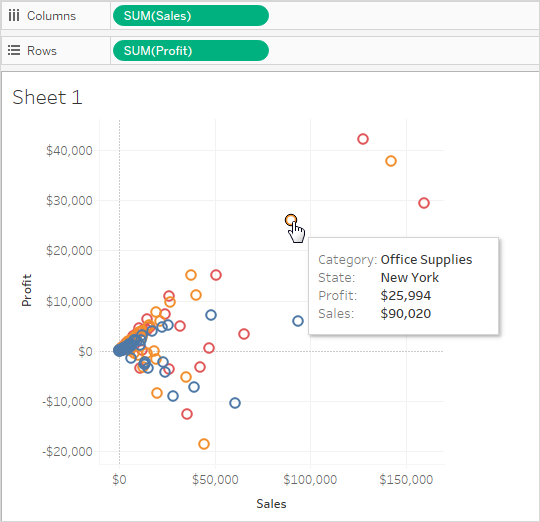Select the SUM(Sales) pill on Columns
This screenshot has width=540, height=522.
(x=191, y=16)
